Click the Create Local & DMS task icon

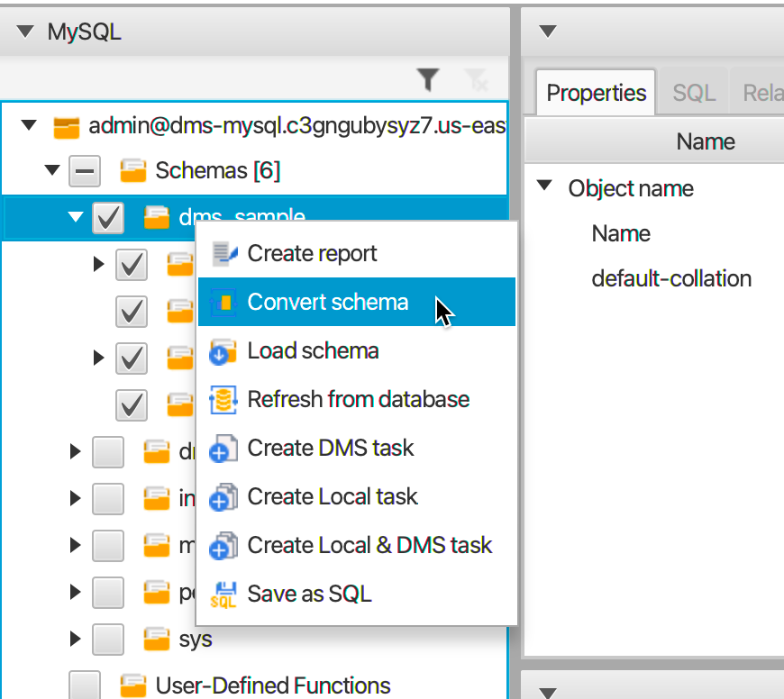223,546
